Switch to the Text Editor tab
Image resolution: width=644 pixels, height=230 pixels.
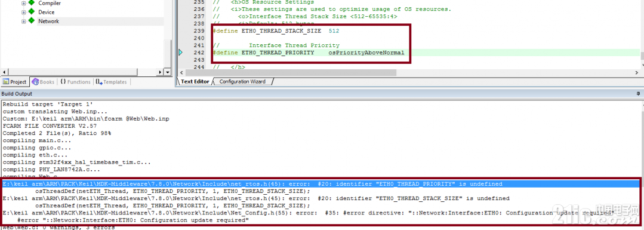[195, 81]
